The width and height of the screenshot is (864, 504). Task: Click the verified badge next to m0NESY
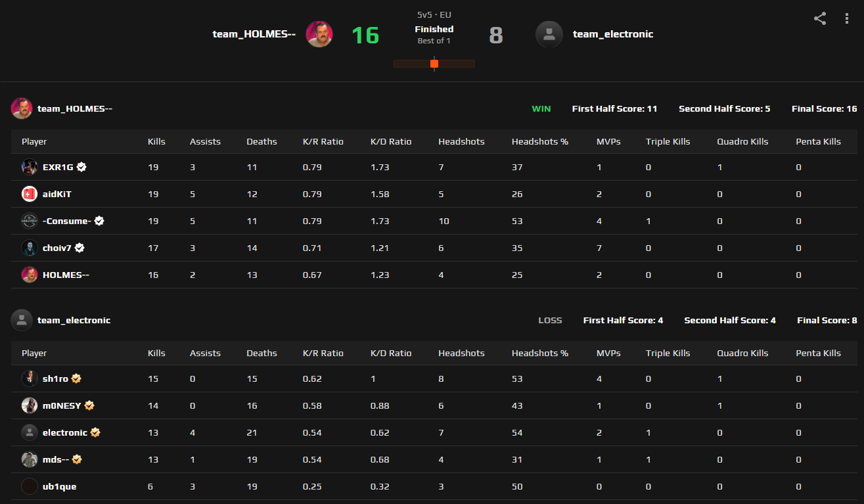[x=89, y=405]
